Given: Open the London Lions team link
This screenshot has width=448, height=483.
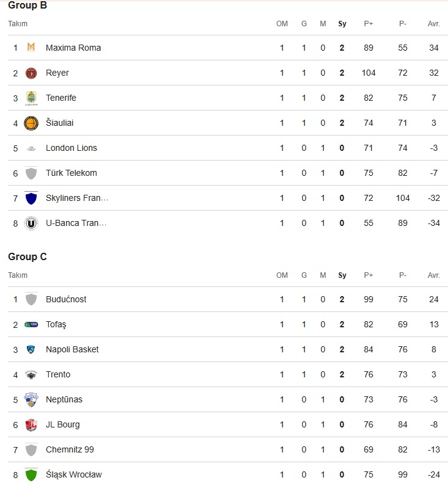Looking at the screenshot, I should [x=72, y=148].
